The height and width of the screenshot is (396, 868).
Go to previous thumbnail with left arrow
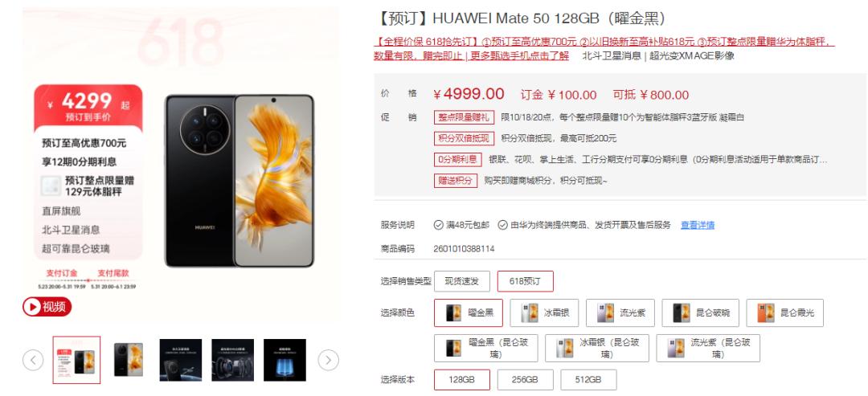33,361
